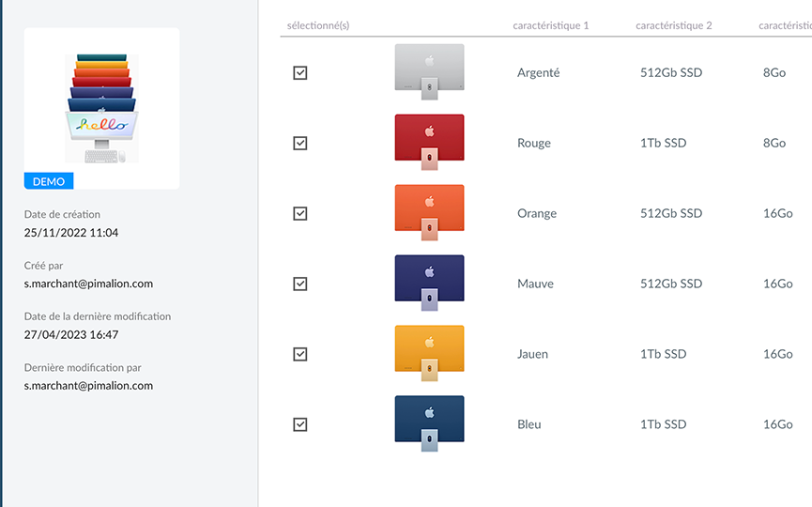Toggle the Orange variant checkbox

[300, 213]
